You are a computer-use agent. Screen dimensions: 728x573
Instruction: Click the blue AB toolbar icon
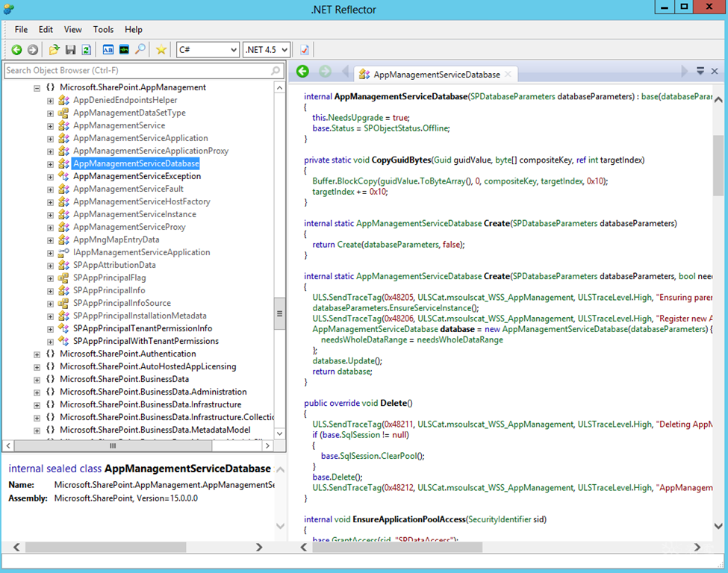tap(108, 50)
